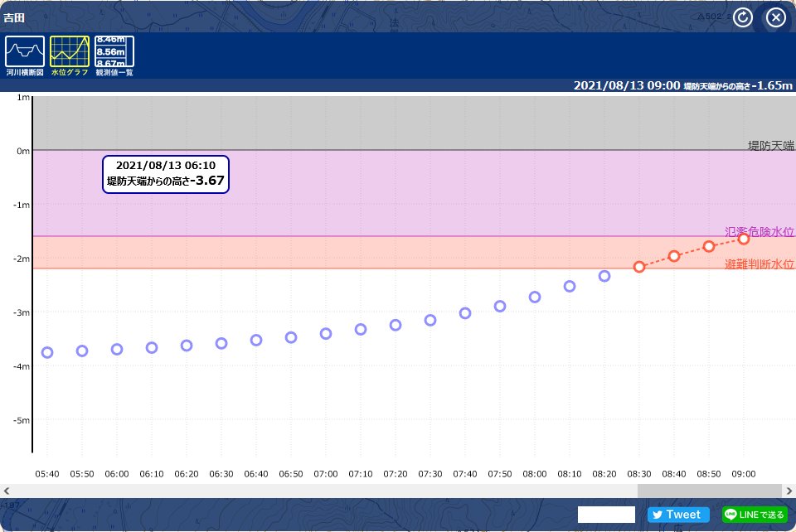Click the 氾濫危険水位 level label

click(x=760, y=232)
